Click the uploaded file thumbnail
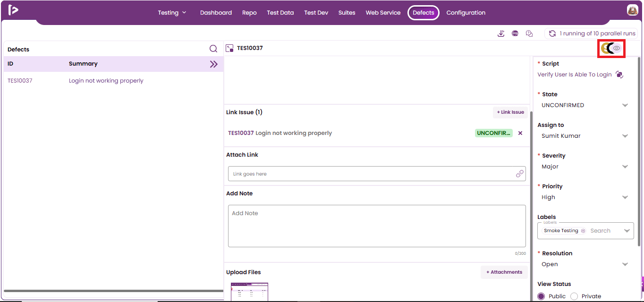This screenshot has width=644, height=302. click(x=249, y=292)
